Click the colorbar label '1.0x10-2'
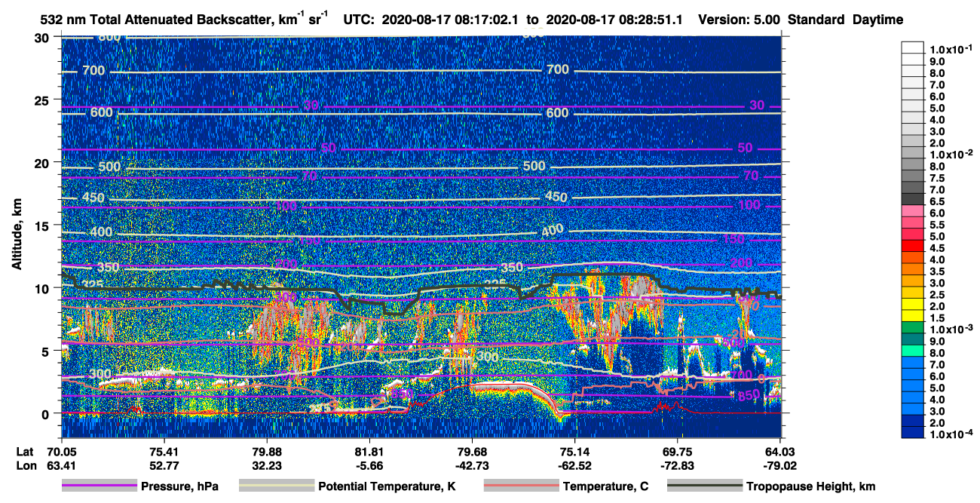The height and width of the screenshot is (503, 980). (953, 153)
